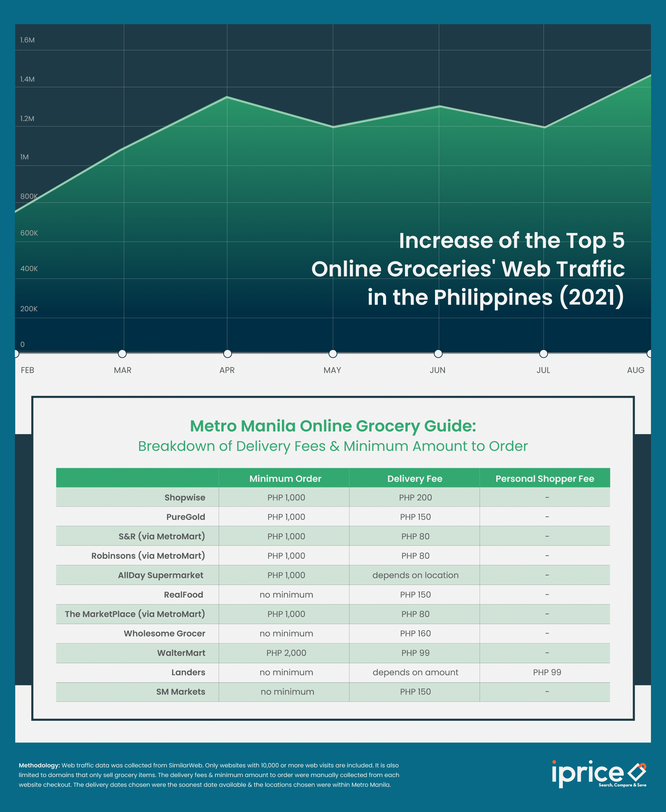666x812 pixels.
Task: Click the JUL axis marker circle
Action: (x=544, y=354)
